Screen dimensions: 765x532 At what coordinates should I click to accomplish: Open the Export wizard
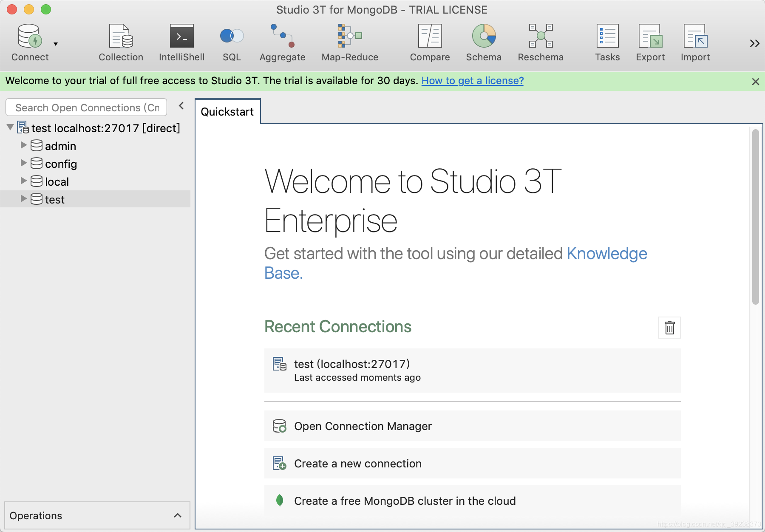[650, 41]
